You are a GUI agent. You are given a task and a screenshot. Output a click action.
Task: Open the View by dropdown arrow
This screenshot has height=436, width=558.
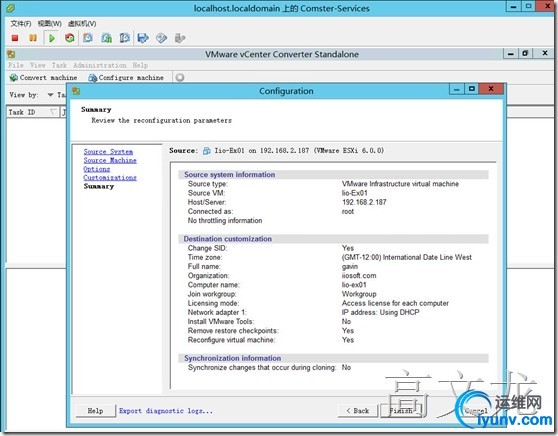point(51,95)
